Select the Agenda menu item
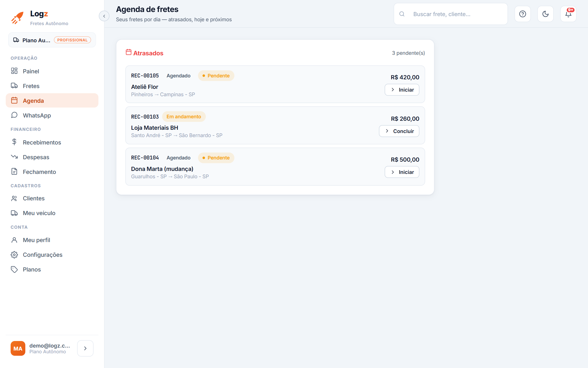Screen dimensions: 588x368 tap(52, 101)
